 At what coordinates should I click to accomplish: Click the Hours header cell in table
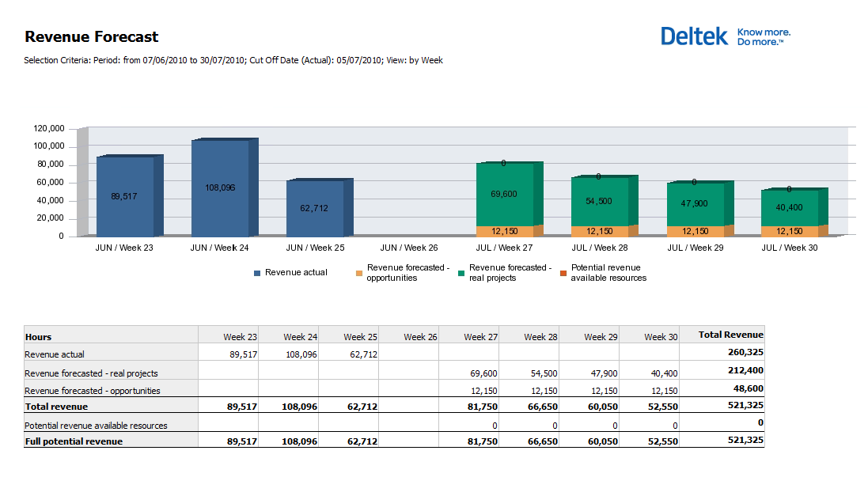[39, 337]
